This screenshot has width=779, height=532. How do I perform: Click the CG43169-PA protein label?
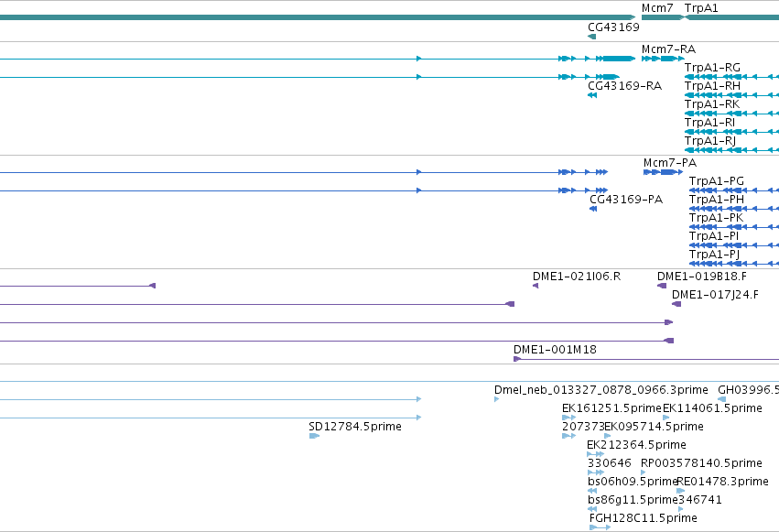click(626, 200)
